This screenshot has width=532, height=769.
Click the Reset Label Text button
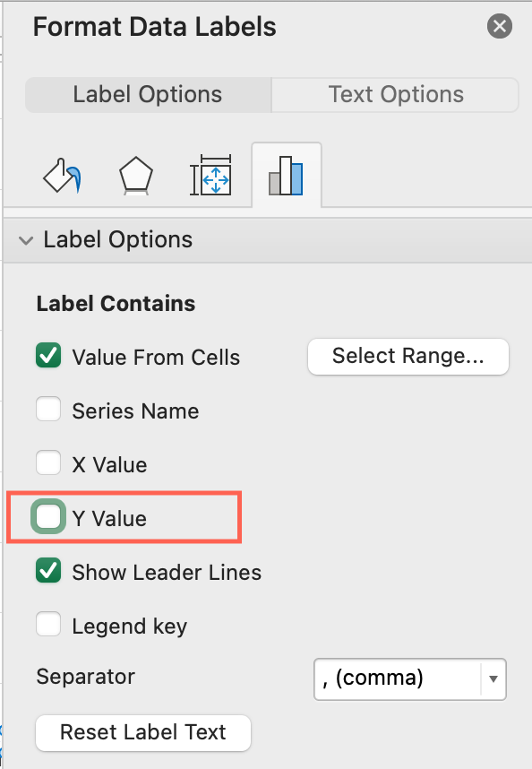(143, 733)
